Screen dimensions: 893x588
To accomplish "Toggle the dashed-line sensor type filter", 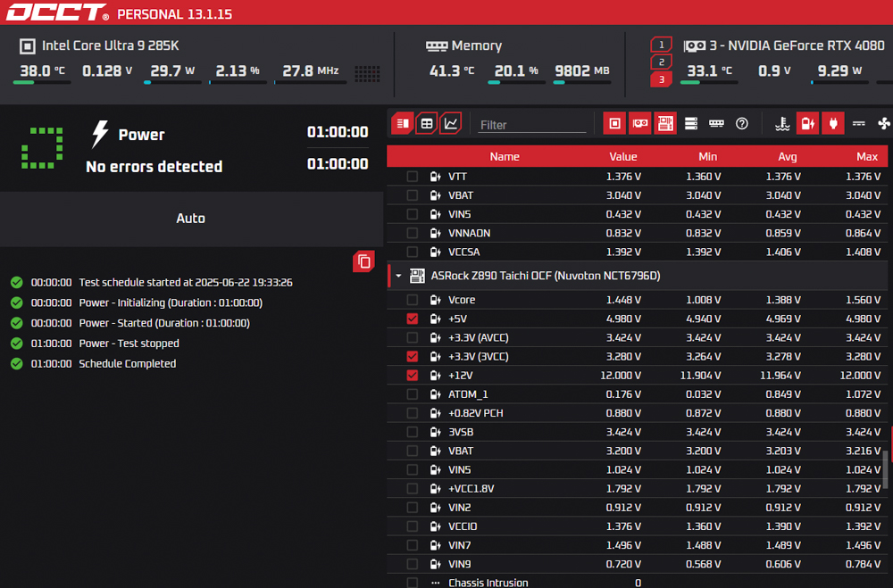I will (859, 123).
